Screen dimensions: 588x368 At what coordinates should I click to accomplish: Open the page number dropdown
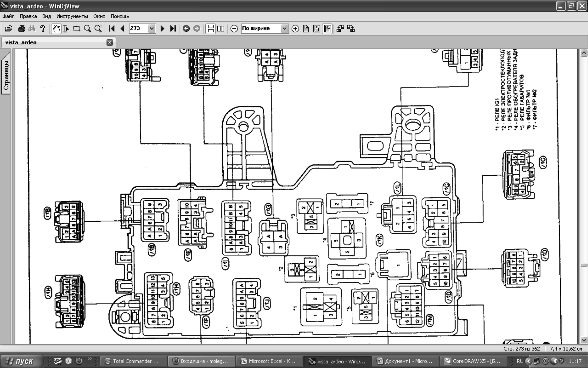[x=152, y=29]
